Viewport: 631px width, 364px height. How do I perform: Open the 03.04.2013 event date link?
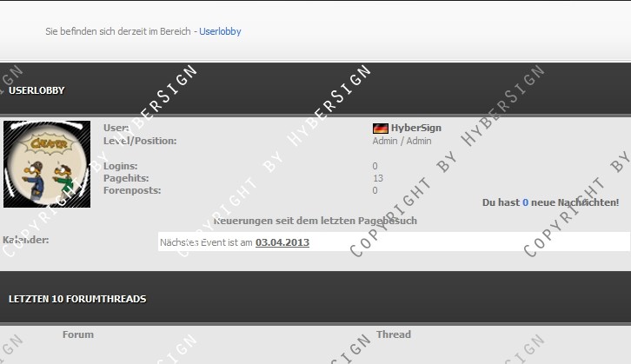click(x=282, y=242)
